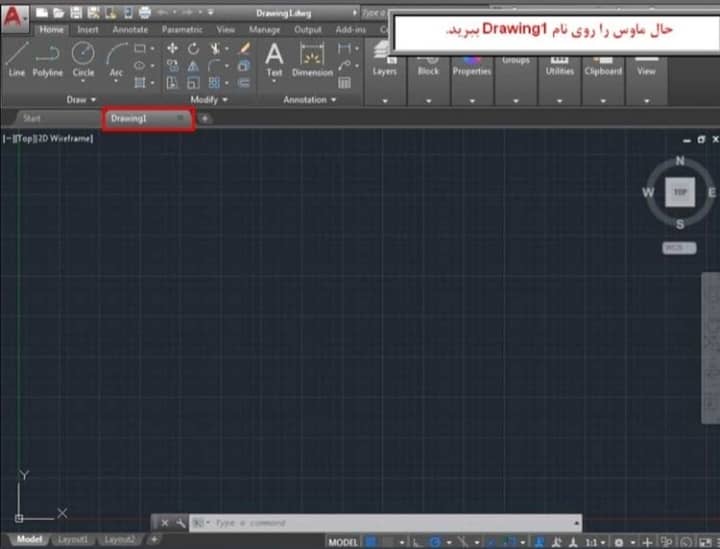
Task: Activate the Offset tool
Action: [x=244, y=83]
